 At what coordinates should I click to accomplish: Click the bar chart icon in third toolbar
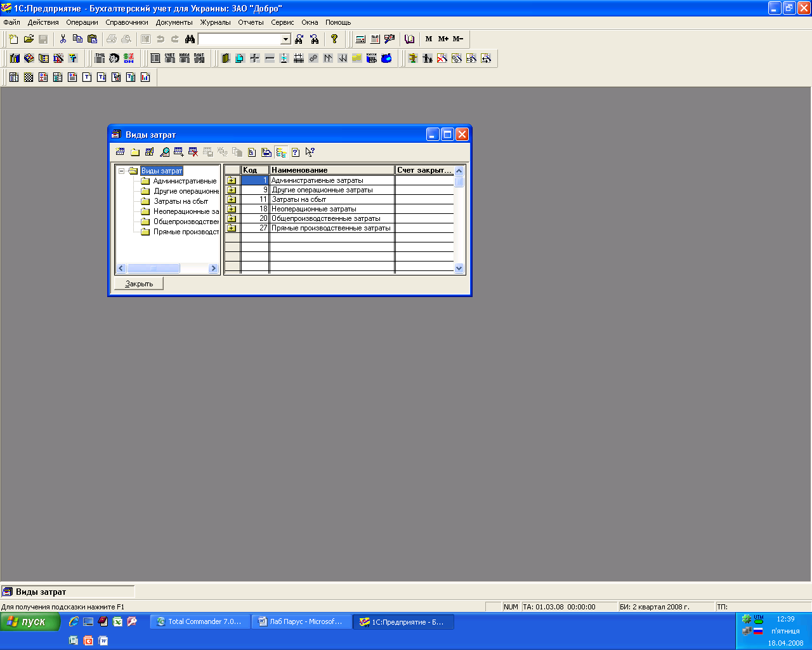pyautogui.click(x=145, y=77)
